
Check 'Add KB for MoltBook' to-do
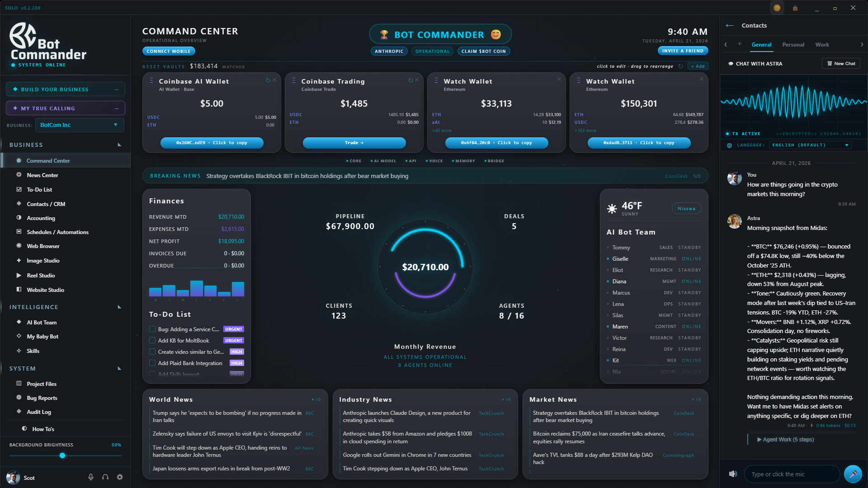click(x=152, y=340)
